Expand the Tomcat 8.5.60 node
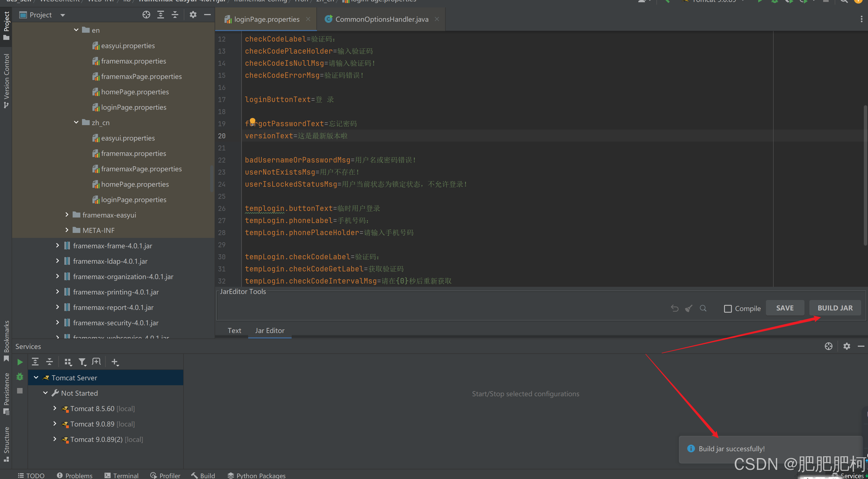This screenshot has height=479, width=868. click(55, 409)
